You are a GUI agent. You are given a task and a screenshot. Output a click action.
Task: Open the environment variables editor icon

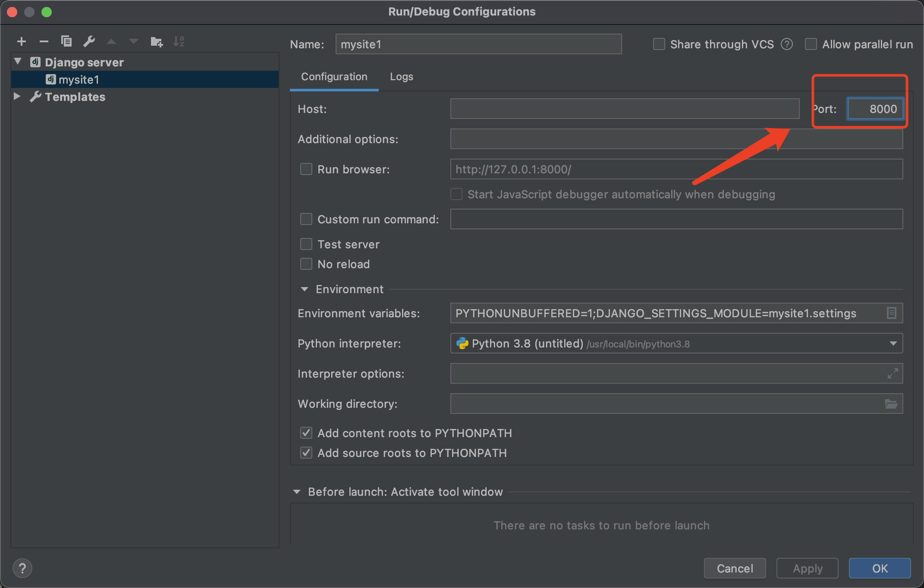click(891, 313)
